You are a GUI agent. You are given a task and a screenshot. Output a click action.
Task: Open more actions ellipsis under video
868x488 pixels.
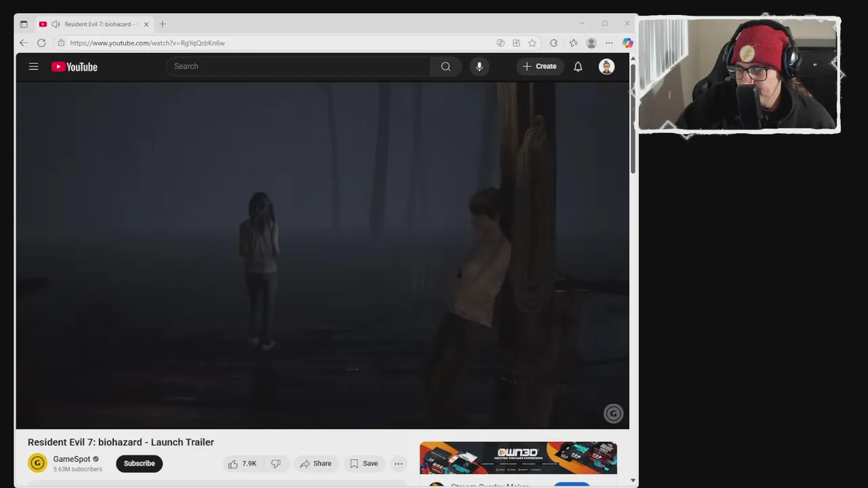399,464
